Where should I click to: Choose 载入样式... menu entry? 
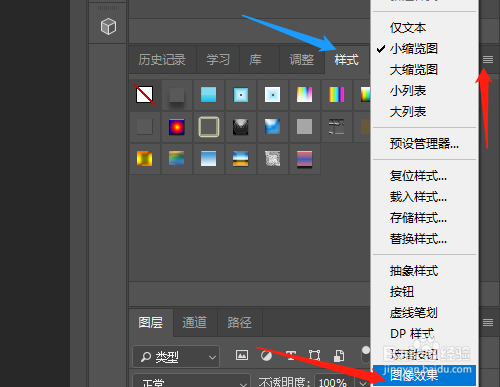pyautogui.click(x=424, y=197)
